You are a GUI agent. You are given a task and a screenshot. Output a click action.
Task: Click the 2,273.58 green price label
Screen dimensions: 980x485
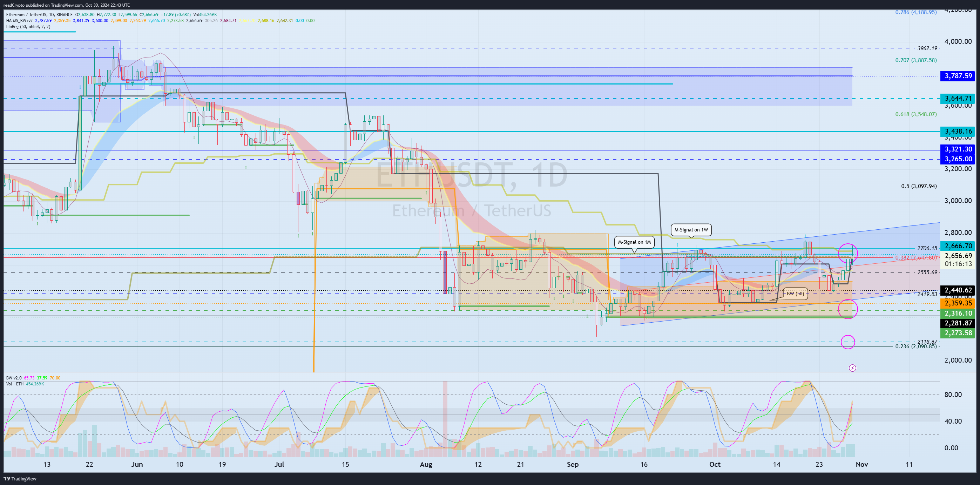click(x=958, y=333)
